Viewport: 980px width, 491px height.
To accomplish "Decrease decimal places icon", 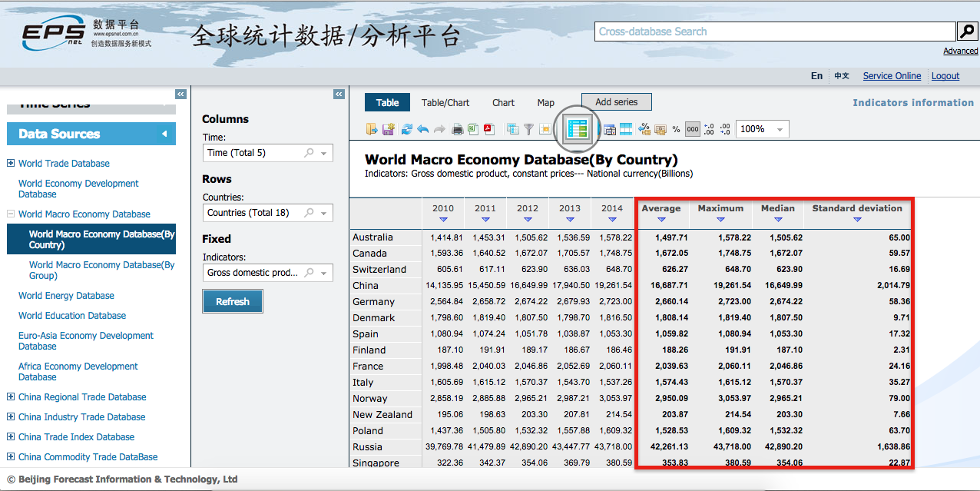I will coord(725,129).
